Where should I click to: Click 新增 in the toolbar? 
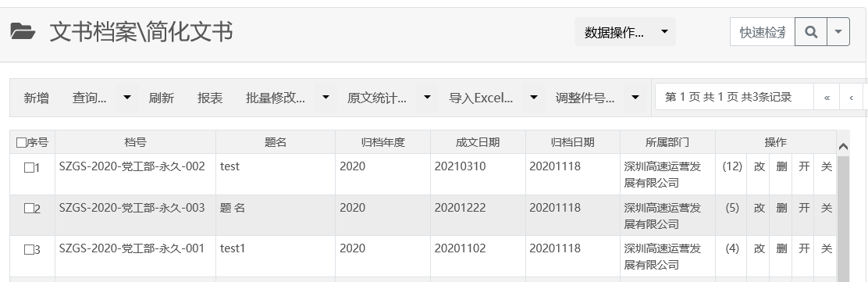pos(36,98)
